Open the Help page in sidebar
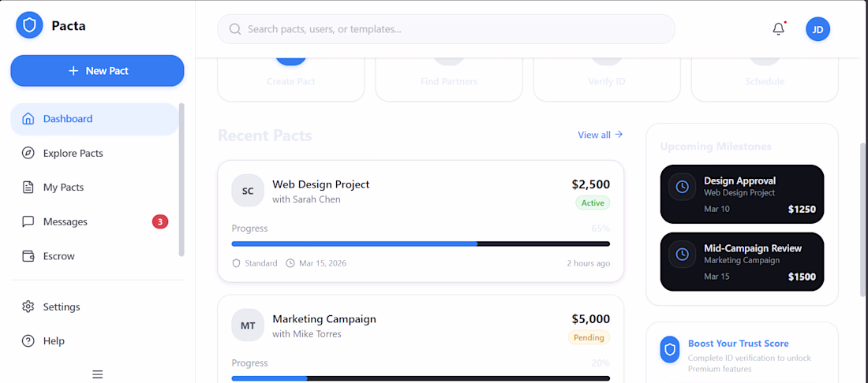Viewport: 868px width, 383px height. (54, 341)
